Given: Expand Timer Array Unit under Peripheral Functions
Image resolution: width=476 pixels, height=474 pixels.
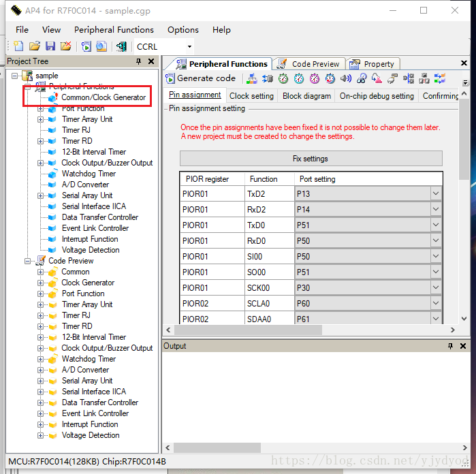Looking at the screenshot, I should click(x=40, y=119).
